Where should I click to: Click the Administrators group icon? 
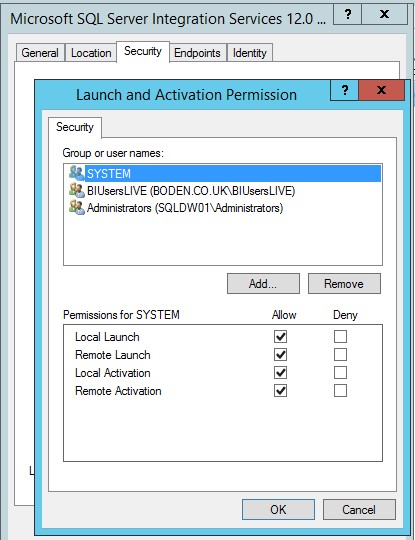pos(76,208)
